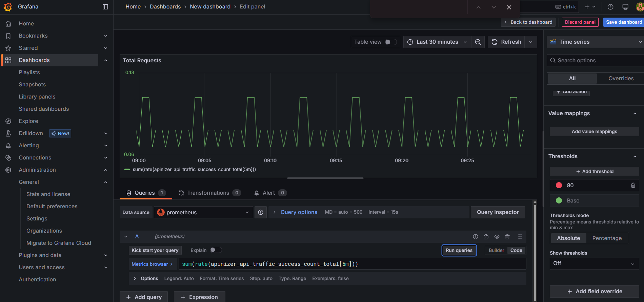Screen dimensions: 644x302
Task: Click the red color swatch for threshold 80
Action: point(559,185)
